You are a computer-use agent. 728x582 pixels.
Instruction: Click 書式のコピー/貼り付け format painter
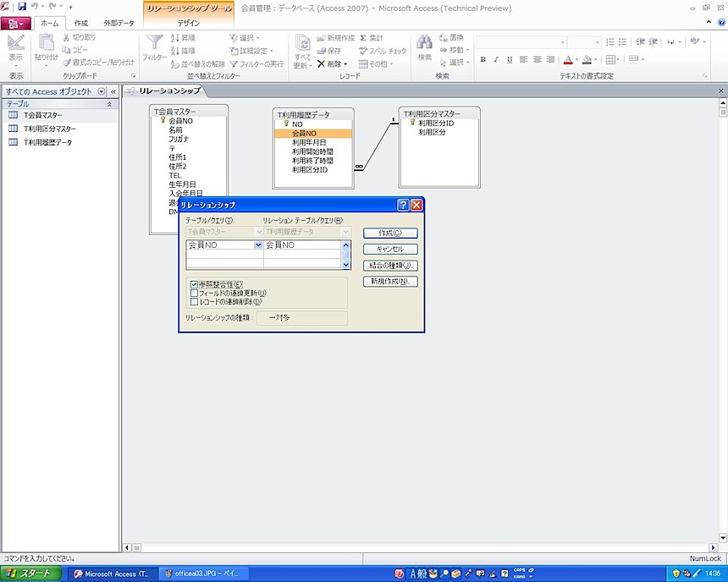(98, 63)
